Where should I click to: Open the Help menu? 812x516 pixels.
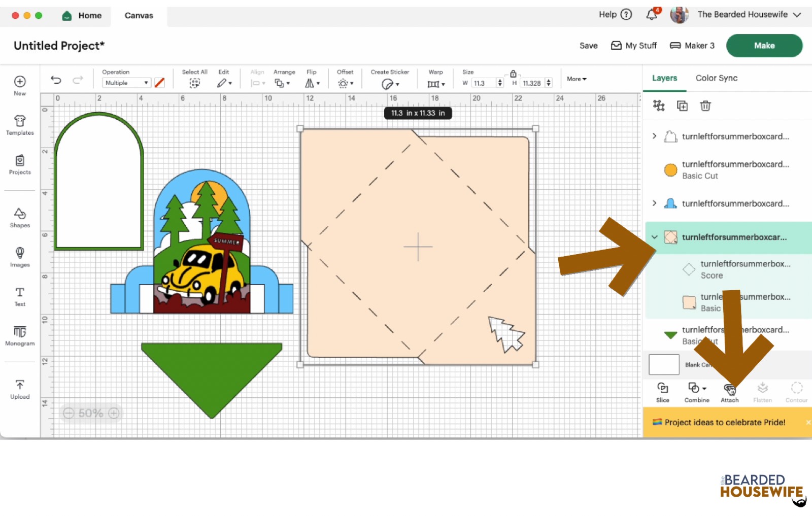click(615, 14)
